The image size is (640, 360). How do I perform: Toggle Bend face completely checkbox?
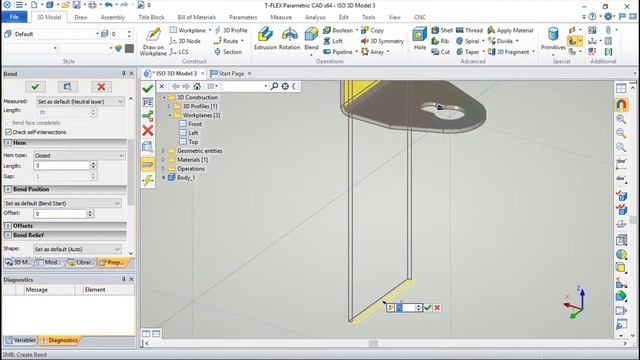[8, 123]
